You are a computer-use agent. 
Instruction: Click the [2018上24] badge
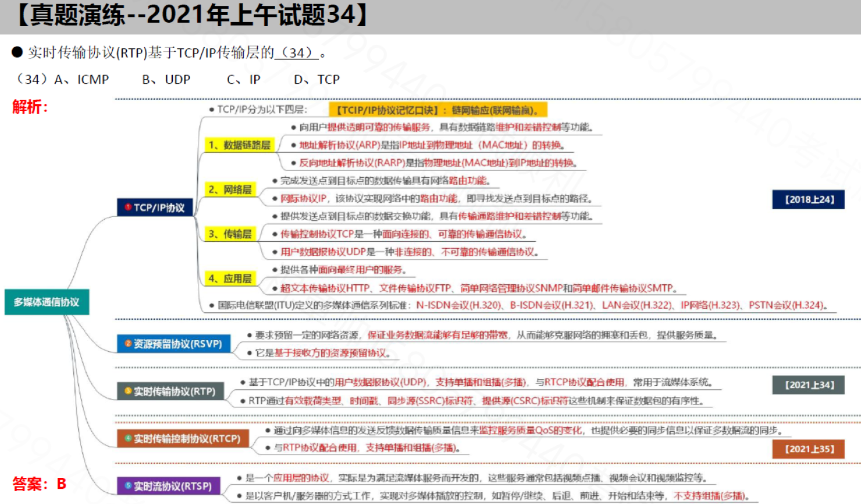[x=809, y=199]
